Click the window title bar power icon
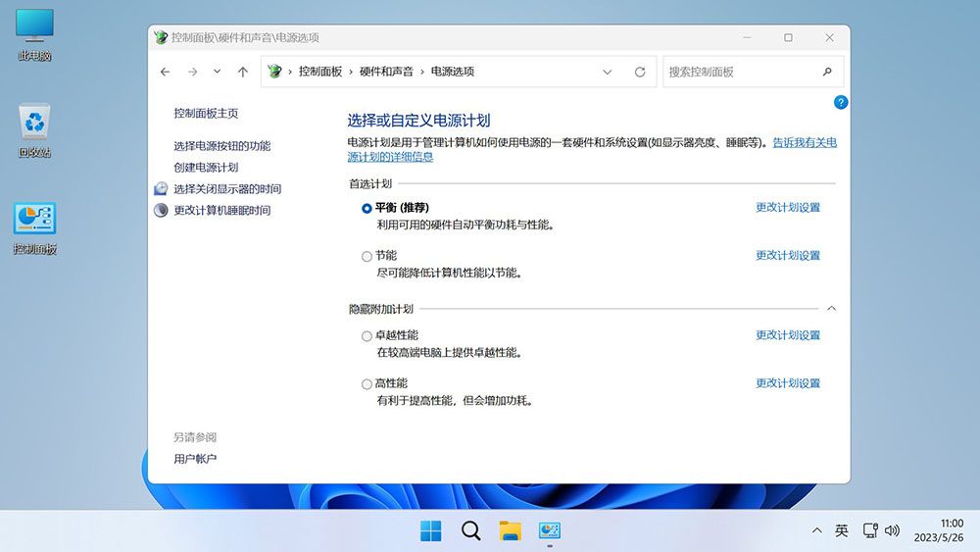 pos(161,37)
